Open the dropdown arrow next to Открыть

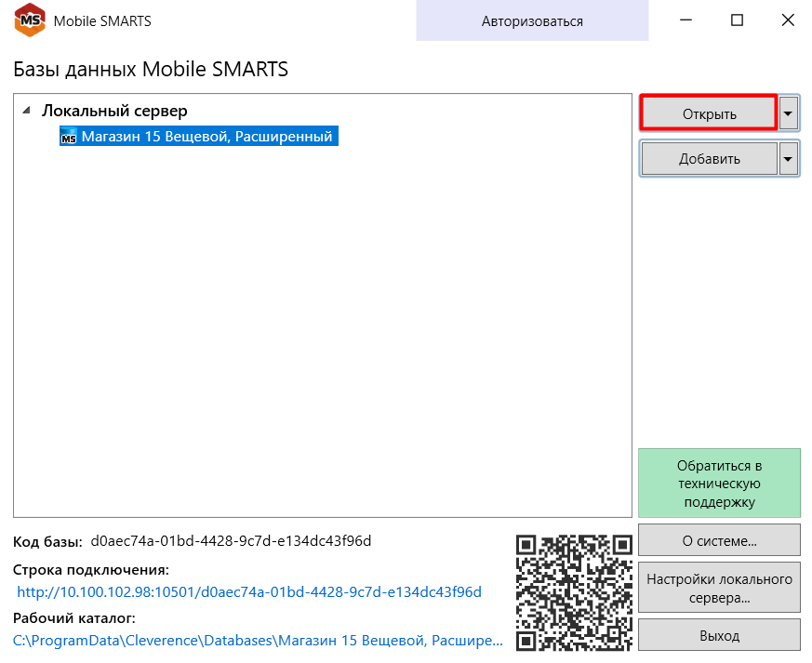point(789,113)
